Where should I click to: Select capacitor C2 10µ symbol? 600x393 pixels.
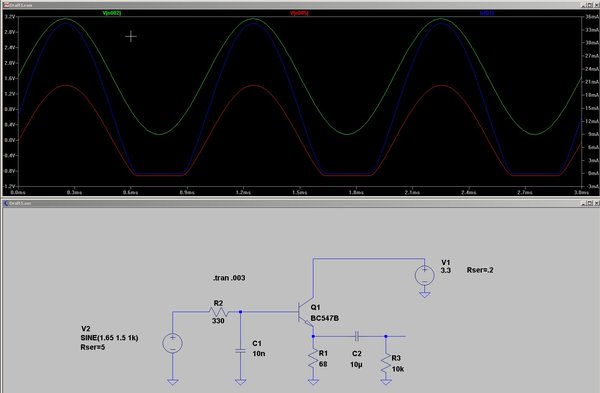click(357, 336)
